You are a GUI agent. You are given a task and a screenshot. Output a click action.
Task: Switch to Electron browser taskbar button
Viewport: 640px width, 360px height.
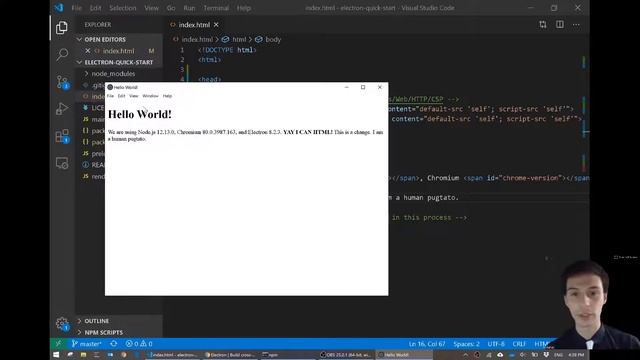point(229,355)
